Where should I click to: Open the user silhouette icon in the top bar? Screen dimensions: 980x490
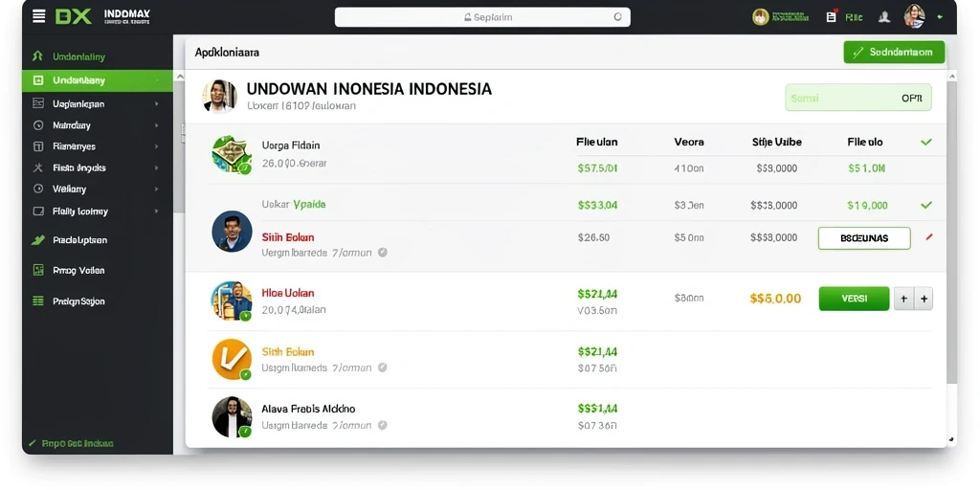pyautogui.click(x=883, y=17)
